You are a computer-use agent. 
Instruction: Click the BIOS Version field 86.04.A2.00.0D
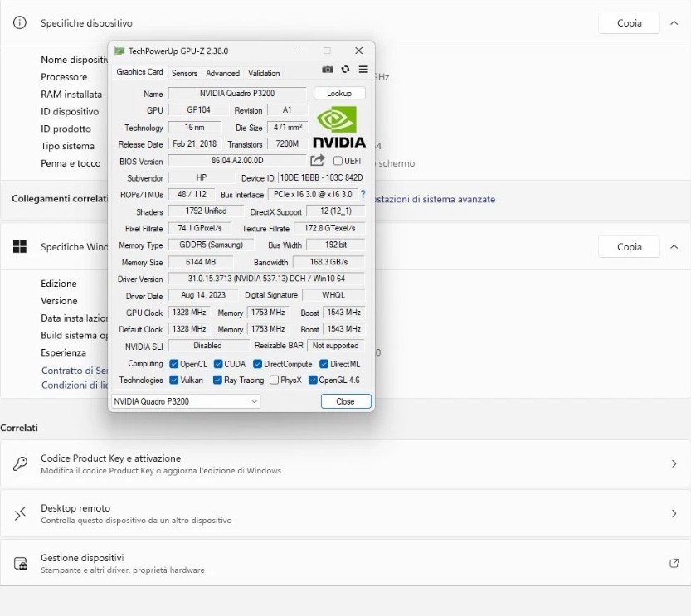237,160
